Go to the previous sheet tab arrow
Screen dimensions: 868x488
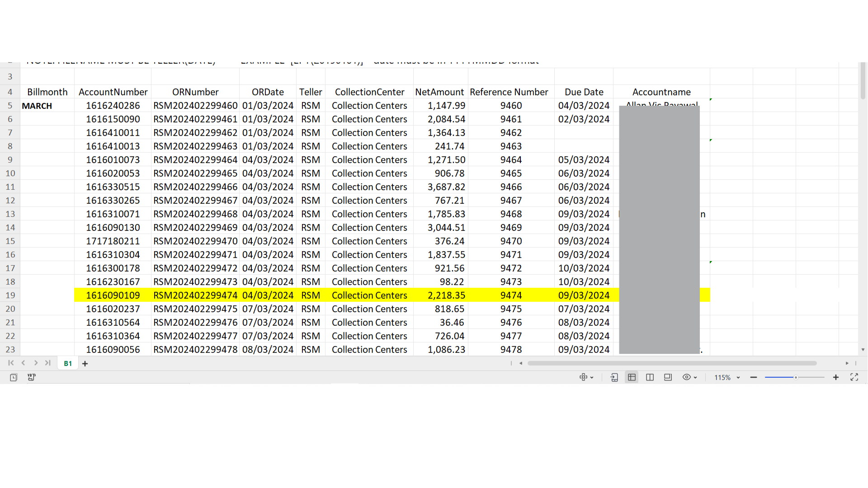23,363
